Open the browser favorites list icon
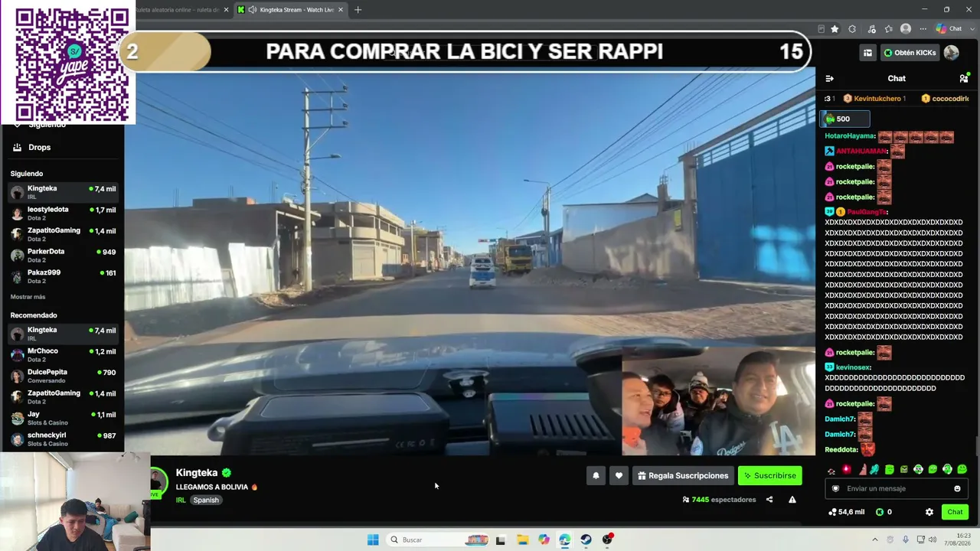980x551 pixels. 889,29
